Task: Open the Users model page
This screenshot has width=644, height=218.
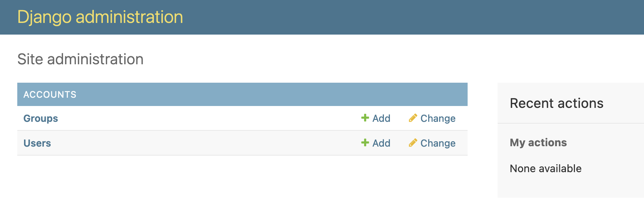Action: click(x=37, y=143)
